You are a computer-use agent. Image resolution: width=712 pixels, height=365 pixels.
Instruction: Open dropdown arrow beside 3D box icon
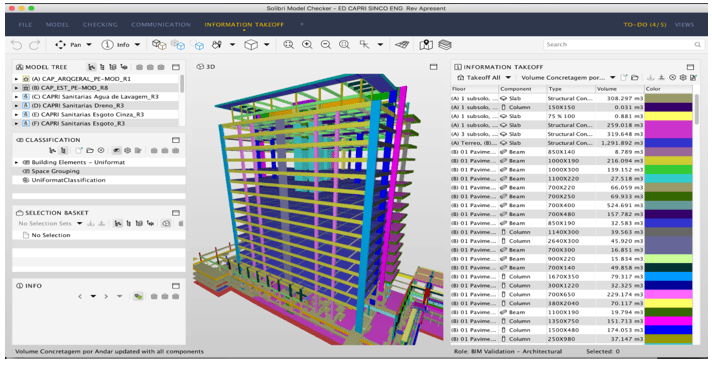pyautogui.click(x=267, y=44)
